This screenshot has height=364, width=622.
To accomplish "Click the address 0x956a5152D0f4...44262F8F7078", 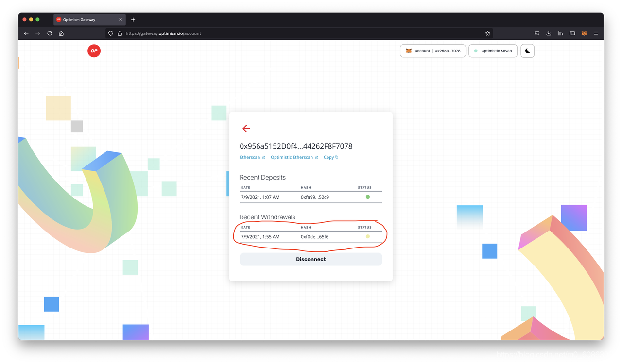I will point(296,146).
